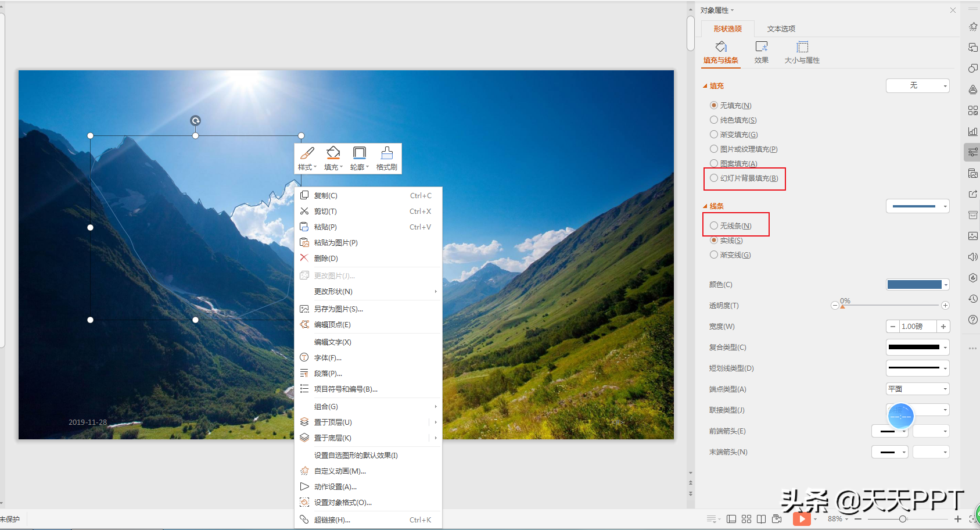980x530 pixels.
Task: Collapse the Line (线条) section
Action: coord(705,206)
